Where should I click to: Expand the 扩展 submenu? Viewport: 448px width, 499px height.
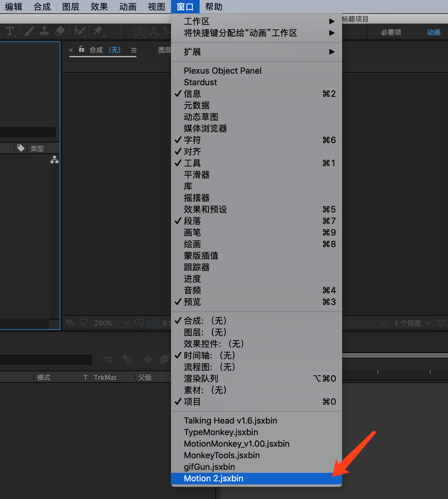[257, 52]
